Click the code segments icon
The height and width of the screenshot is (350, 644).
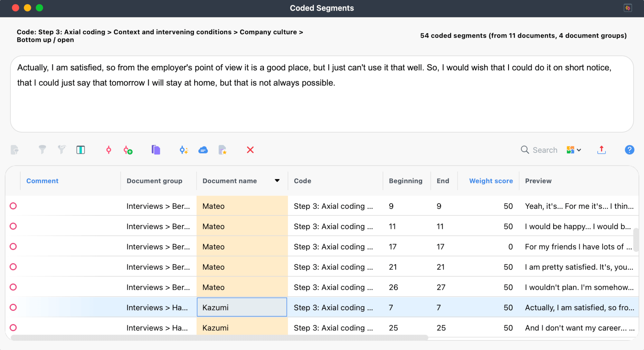[109, 150]
